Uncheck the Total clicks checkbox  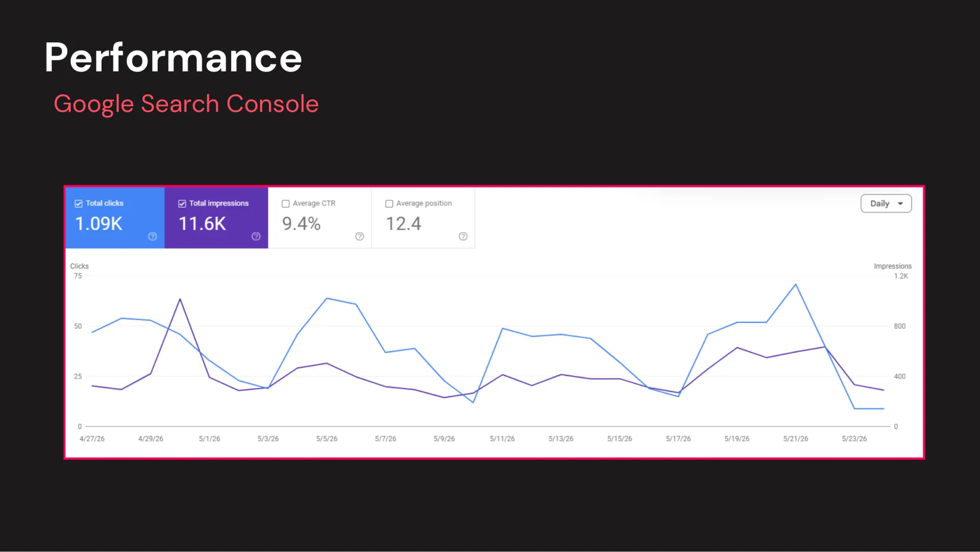[x=79, y=204]
